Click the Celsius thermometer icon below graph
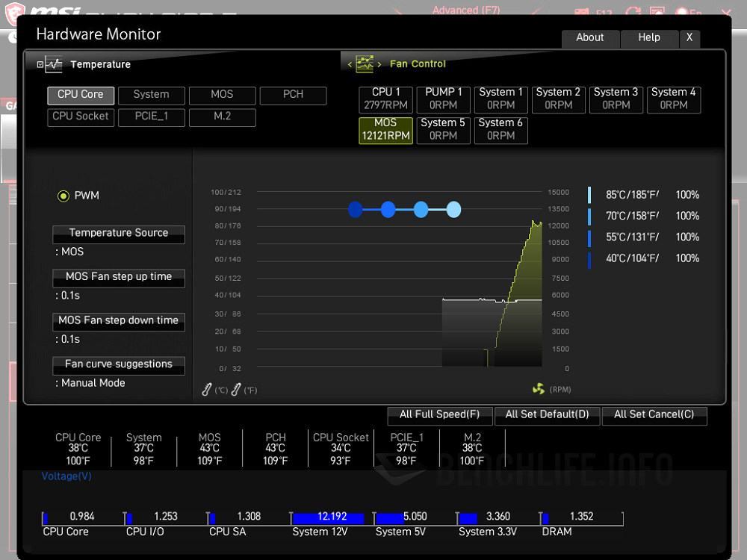The height and width of the screenshot is (560, 747). [208, 389]
